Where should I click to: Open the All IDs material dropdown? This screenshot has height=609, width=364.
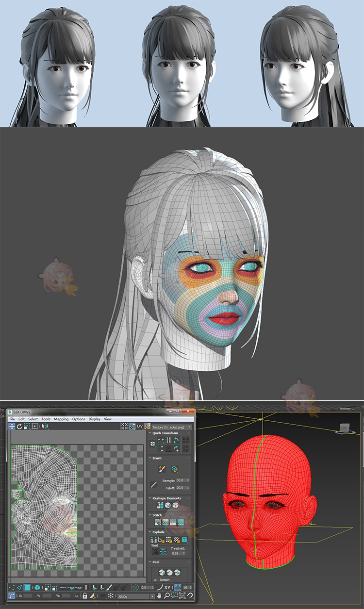click(136, 596)
